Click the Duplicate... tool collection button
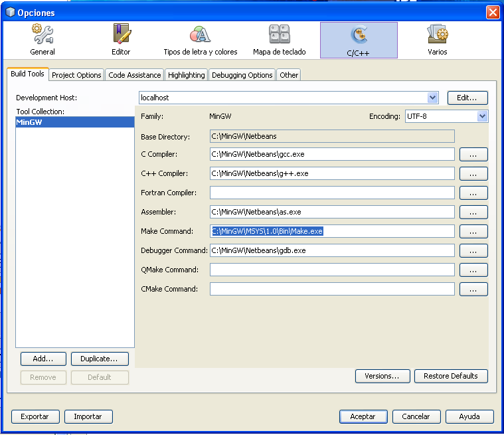This screenshot has width=504, height=435. pyautogui.click(x=100, y=359)
